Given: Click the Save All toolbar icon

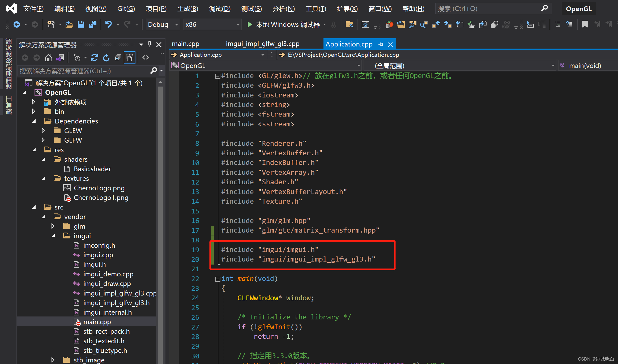Looking at the screenshot, I should 92,24.
